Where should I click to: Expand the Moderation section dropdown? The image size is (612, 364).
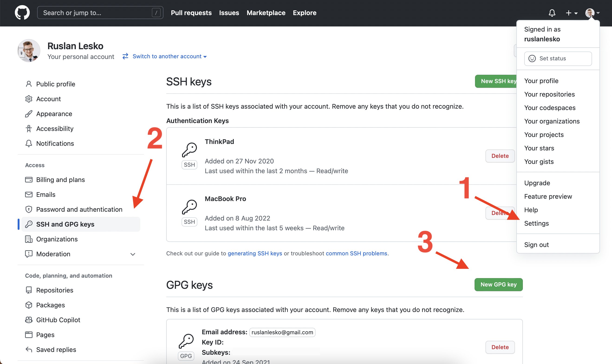[133, 254]
